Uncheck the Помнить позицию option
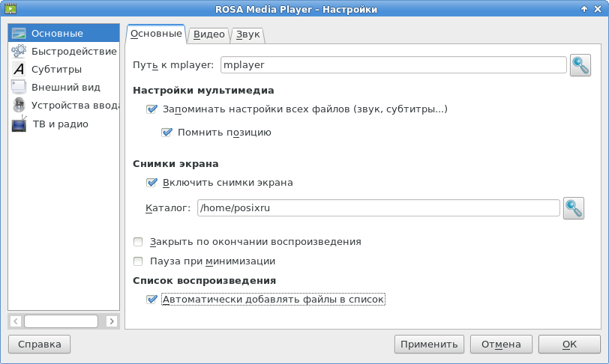Screen dimensions: 609x364 coord(166,133)
